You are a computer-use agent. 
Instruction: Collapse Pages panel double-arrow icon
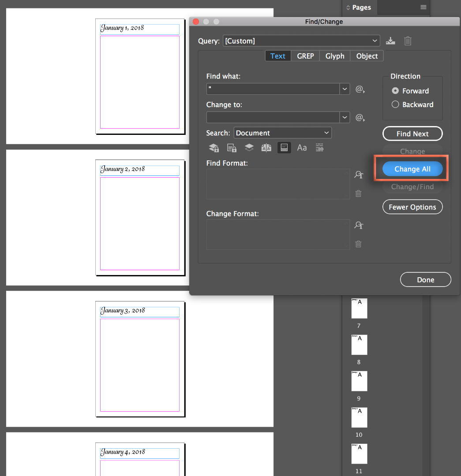348,7
